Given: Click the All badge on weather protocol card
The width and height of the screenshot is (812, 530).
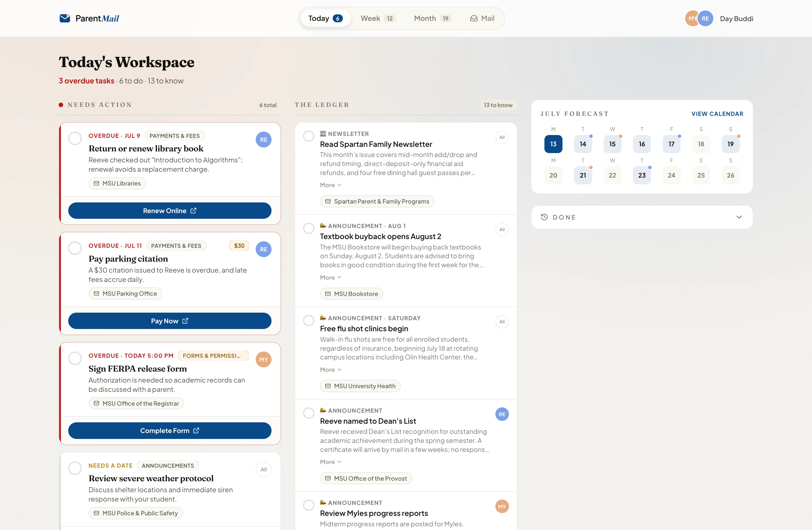Looking at the screenshot, I should (x=263, y=469).
